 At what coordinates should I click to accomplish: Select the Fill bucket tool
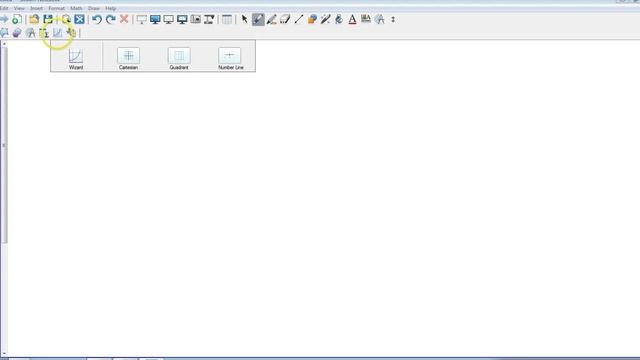click(339, 19)
